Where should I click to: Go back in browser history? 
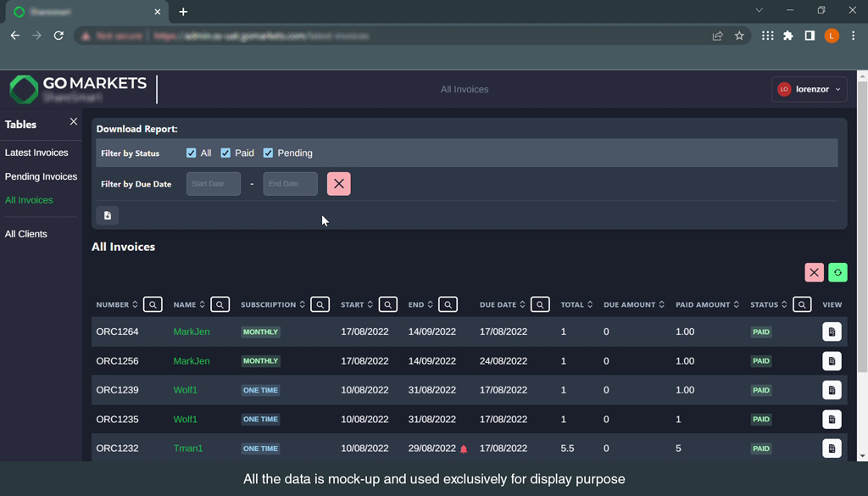click(15, 36)
